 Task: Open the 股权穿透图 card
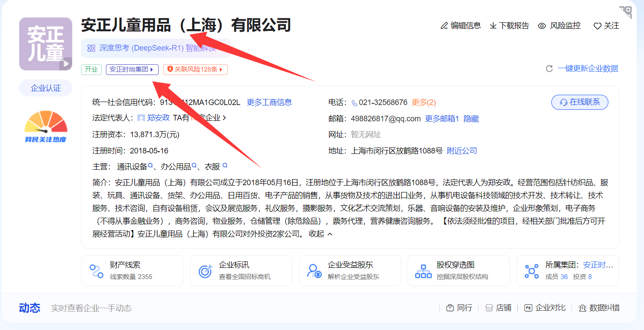coord(459,270)
